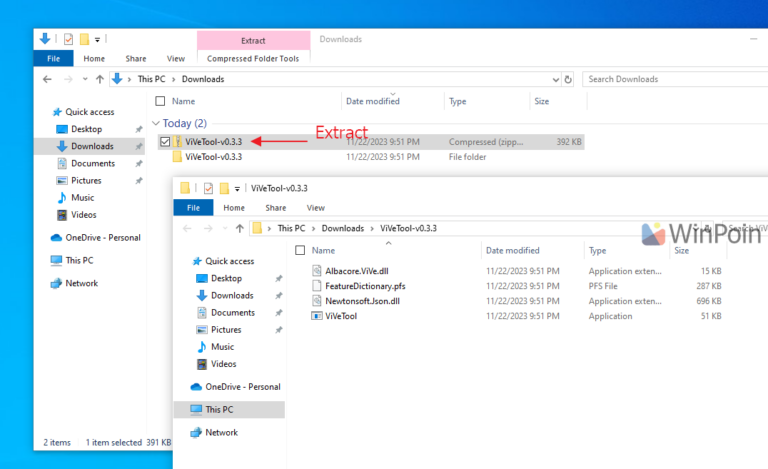Select Albacore.ViVe.dll file

(357, 271)
